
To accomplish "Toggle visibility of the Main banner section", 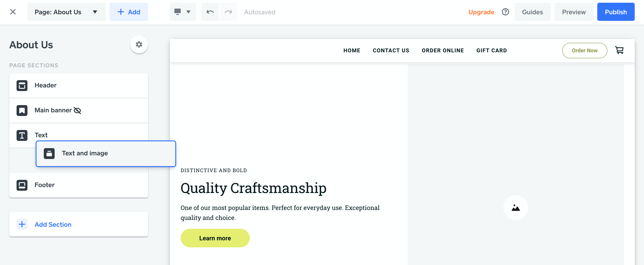I will 78,110.
